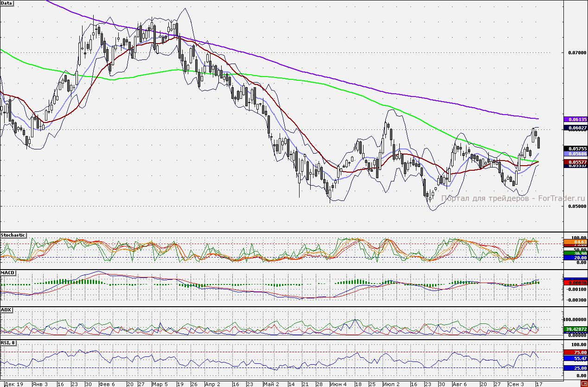Select the dark red 0.05577 price marker

[575, 161]
